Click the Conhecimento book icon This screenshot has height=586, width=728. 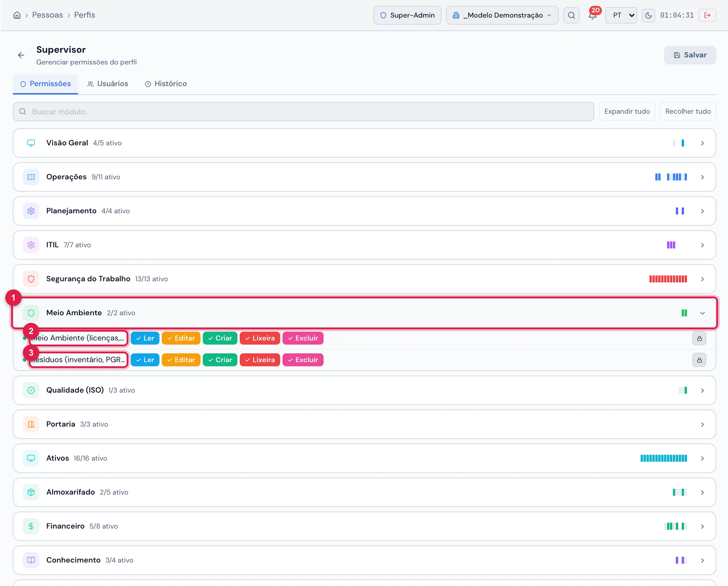[31, 560]
